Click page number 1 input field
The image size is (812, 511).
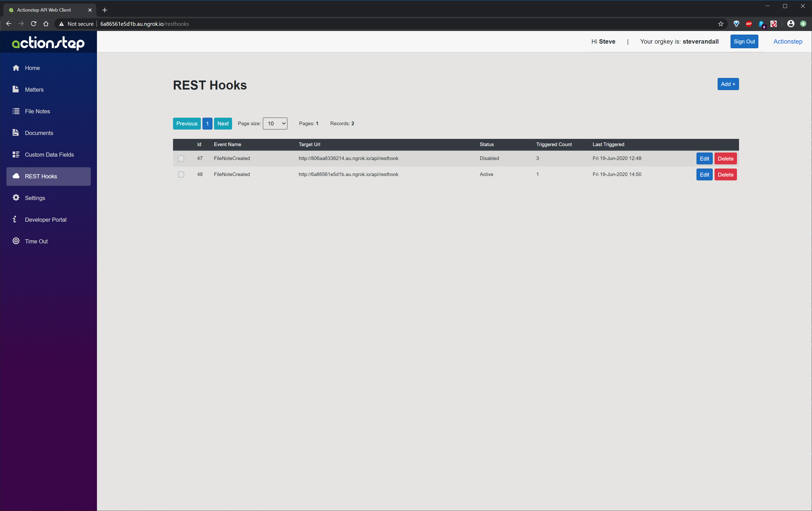pos(207,123)
